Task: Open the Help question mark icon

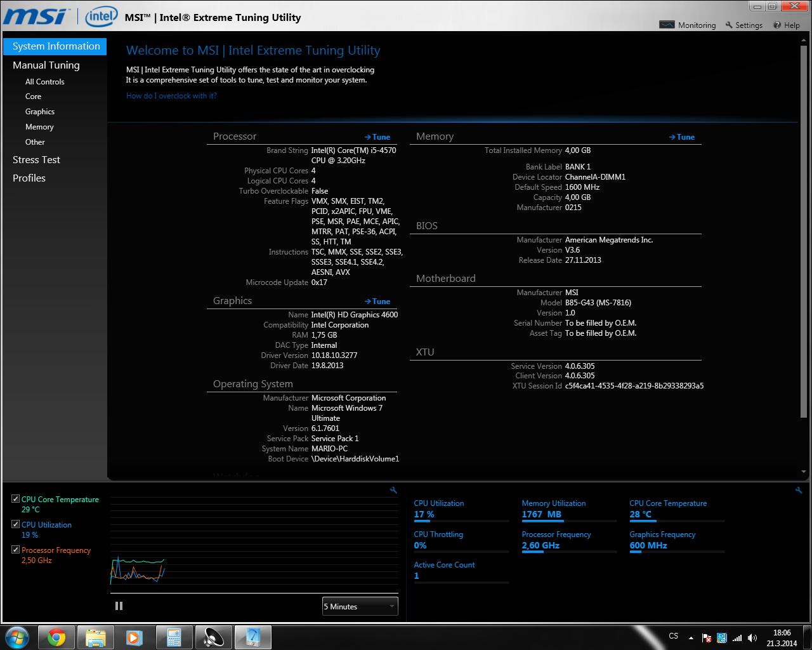Action: coord(777,25)
